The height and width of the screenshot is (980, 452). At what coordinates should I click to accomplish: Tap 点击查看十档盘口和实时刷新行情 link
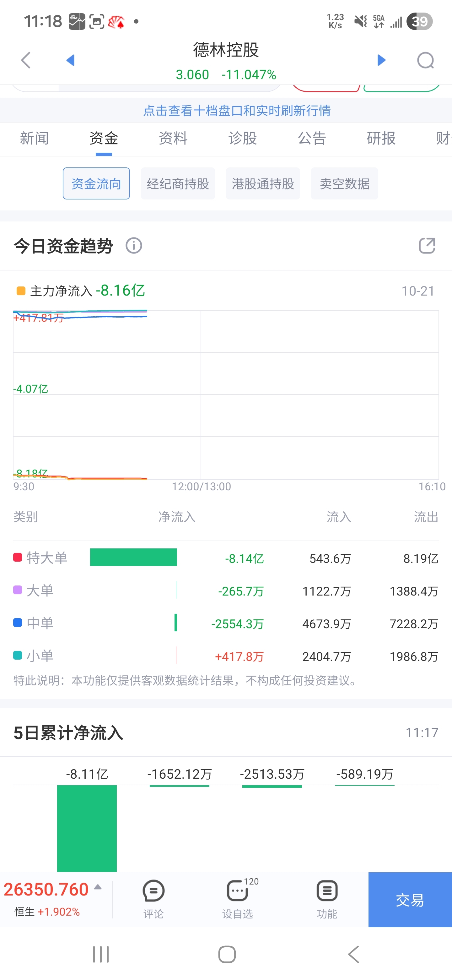(x=237, y=111)
